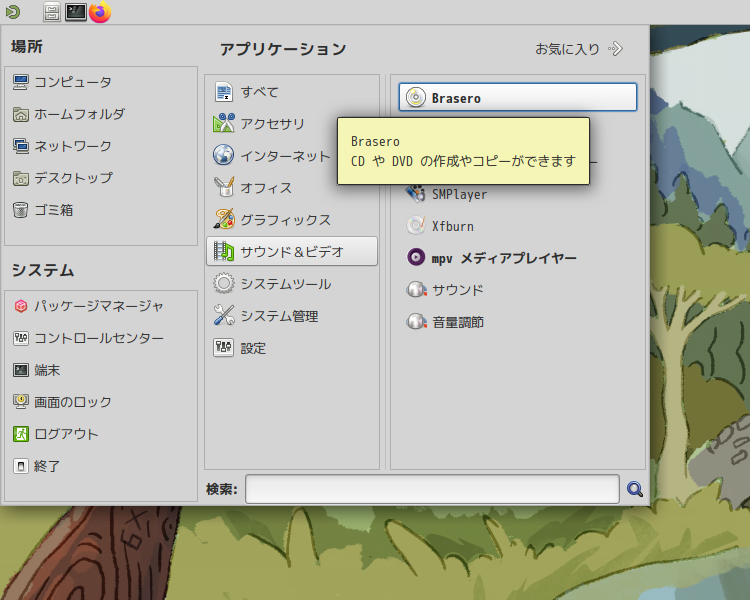750x600 pixels.
Task: Select 設定 category icon
Action: click(223, 347)
